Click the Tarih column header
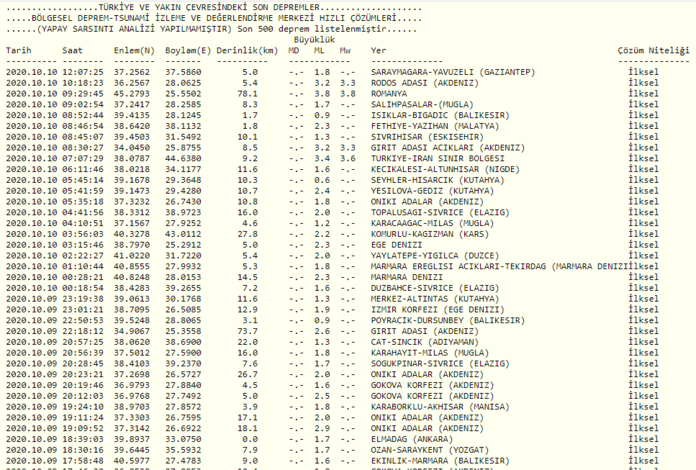 (x=19, y=51)
